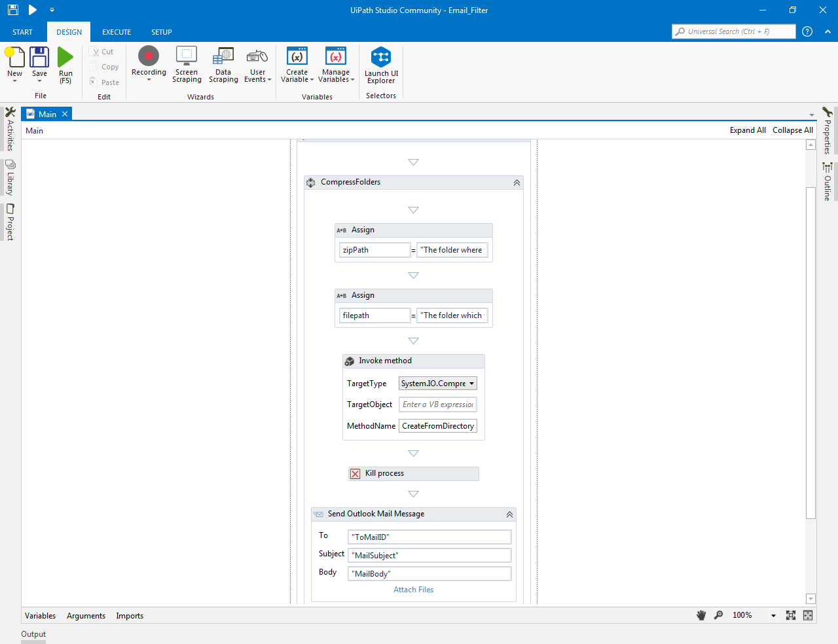Image resolution: width=838 pixels, height=644 pixels.
Task: Open the 100% zoom level dropdown
Action: point(773,616)
